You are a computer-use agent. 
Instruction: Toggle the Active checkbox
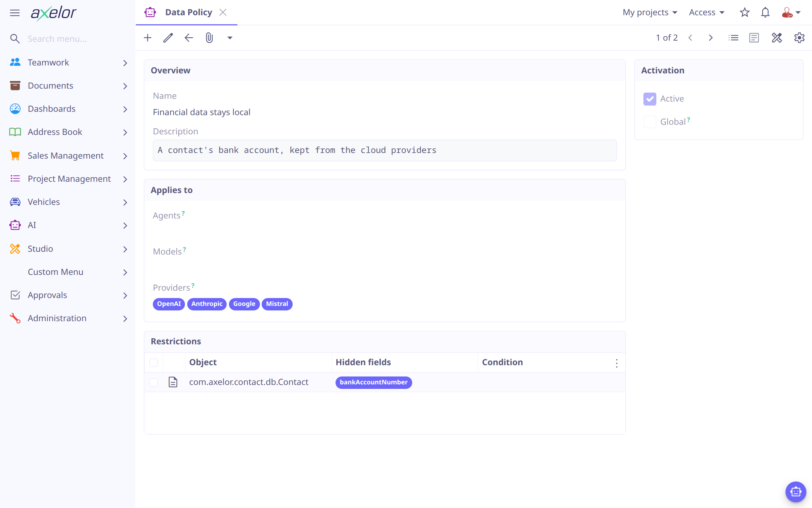click(650, 99)
